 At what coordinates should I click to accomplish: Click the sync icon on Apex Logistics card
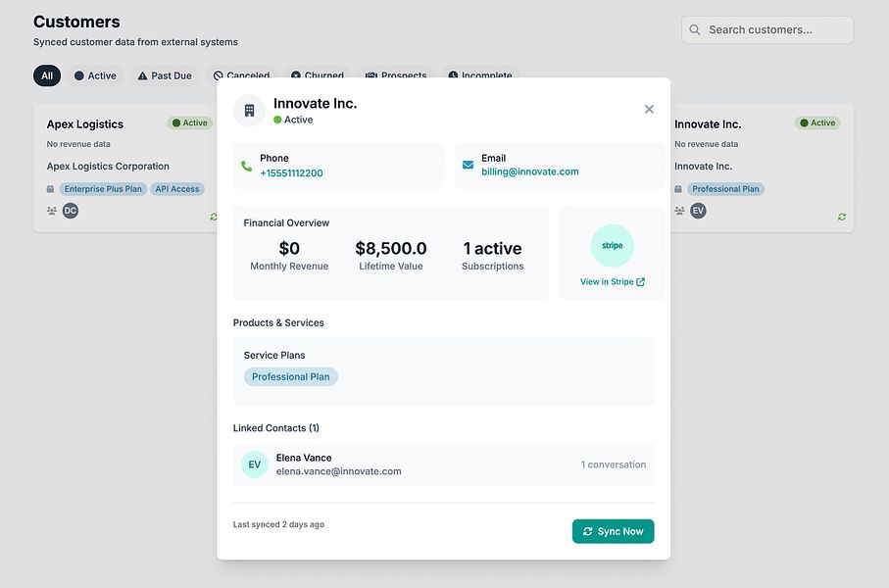point(213,217)
